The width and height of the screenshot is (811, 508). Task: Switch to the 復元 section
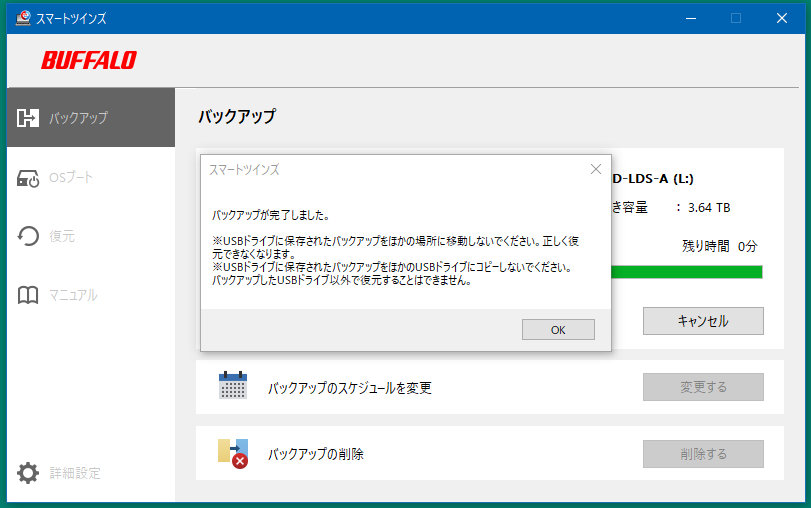[x=91, y=236]
